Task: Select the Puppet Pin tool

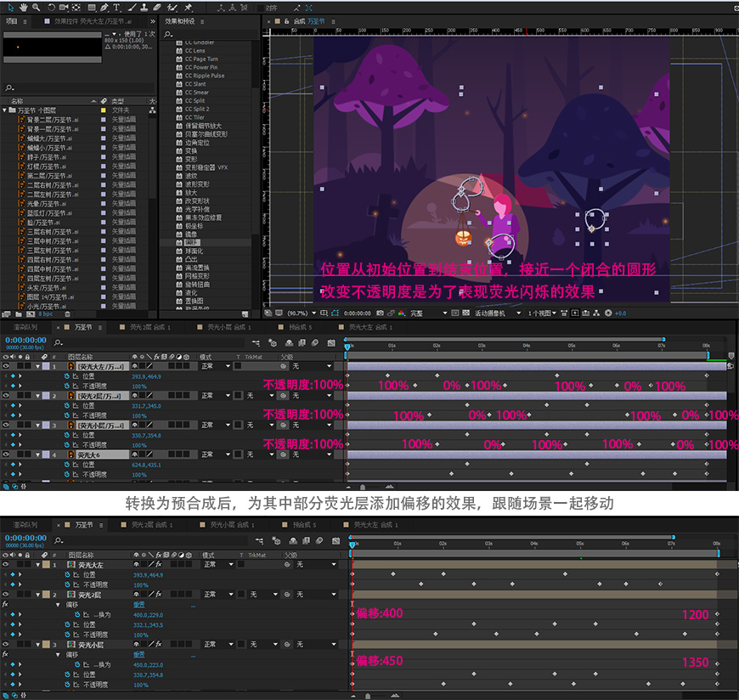Action: click(x=188, y=8)
